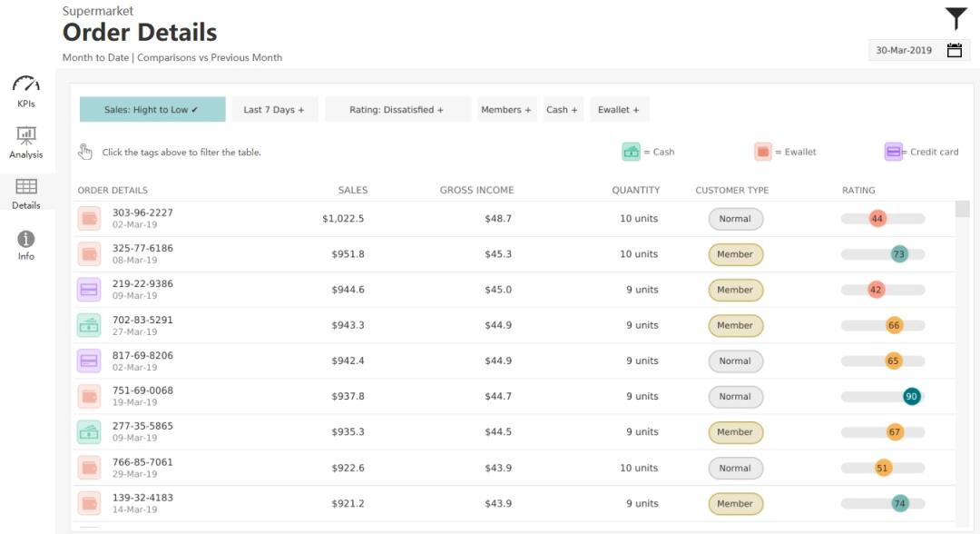Click Member badge for order 277-35-5865
This screenshot has height=534, width=980.
pos(736,432)
